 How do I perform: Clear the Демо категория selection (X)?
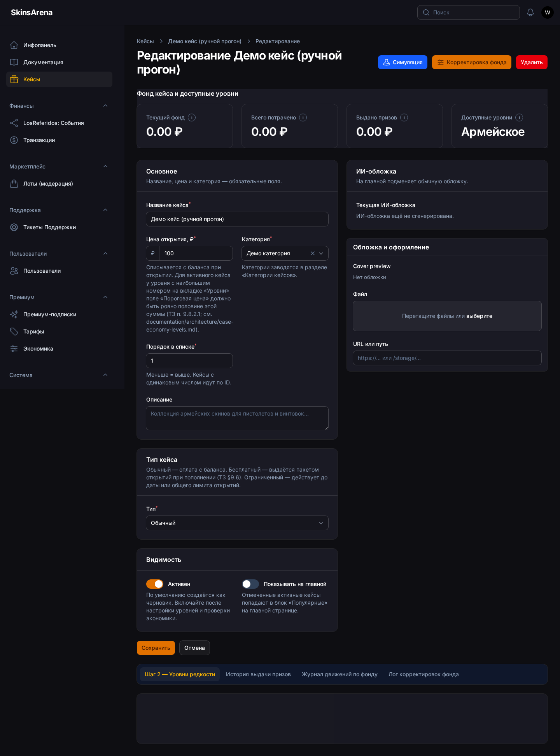pyautogui.click(x=313, y=253)
